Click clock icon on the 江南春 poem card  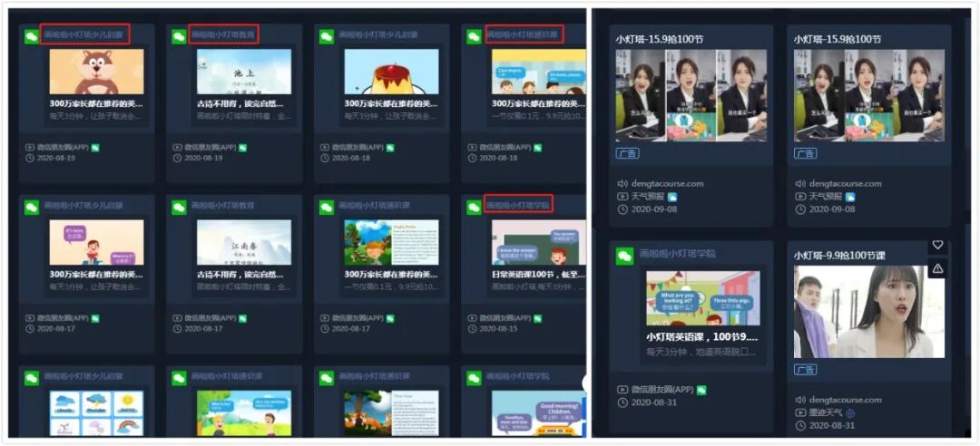click(177, 328)
